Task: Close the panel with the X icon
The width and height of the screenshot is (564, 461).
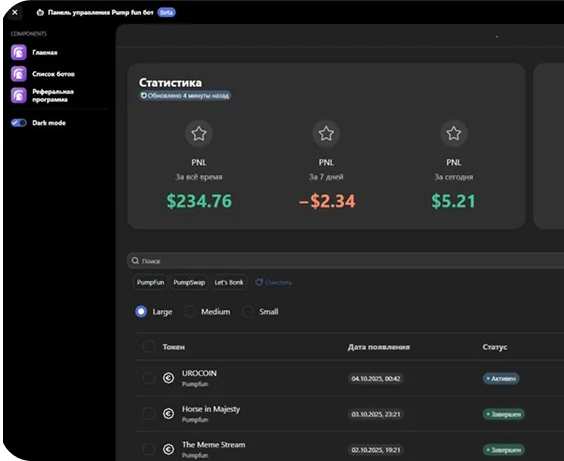Action: pyautogui.click(x=15, y=13)
